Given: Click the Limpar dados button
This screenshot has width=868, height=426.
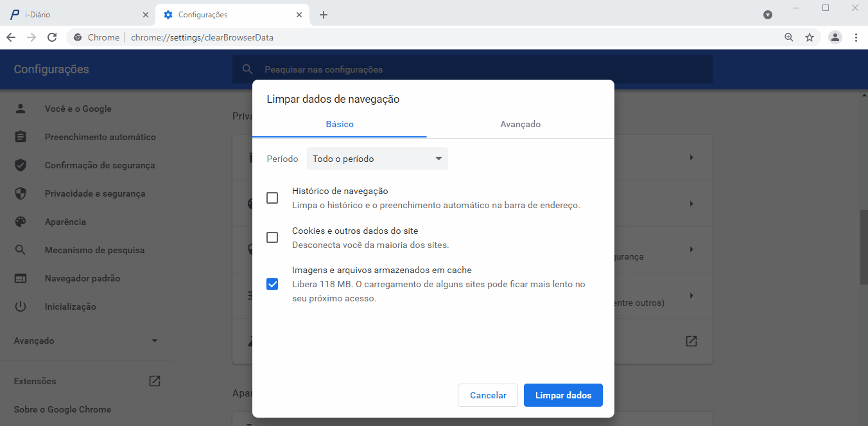Looking at the screenshot, I should point(563,395).
